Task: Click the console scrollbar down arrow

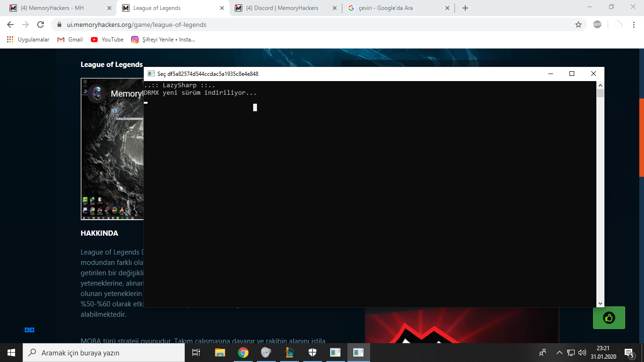Action: (600, 304)
